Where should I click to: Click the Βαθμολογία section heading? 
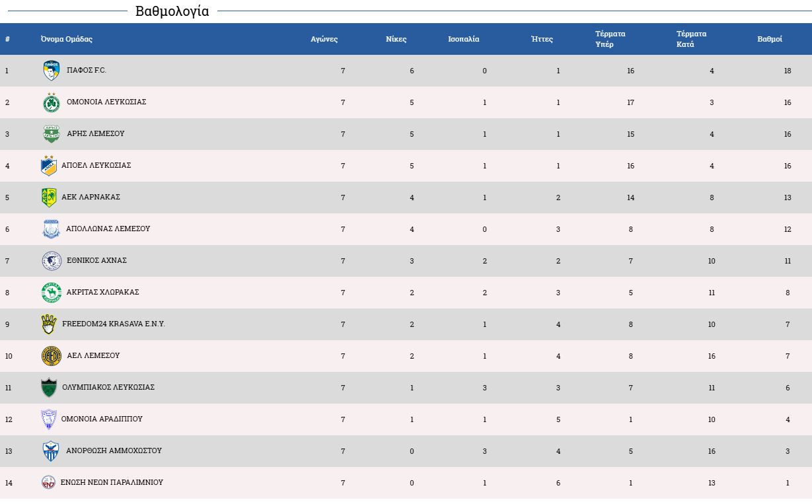click(172, 11)
